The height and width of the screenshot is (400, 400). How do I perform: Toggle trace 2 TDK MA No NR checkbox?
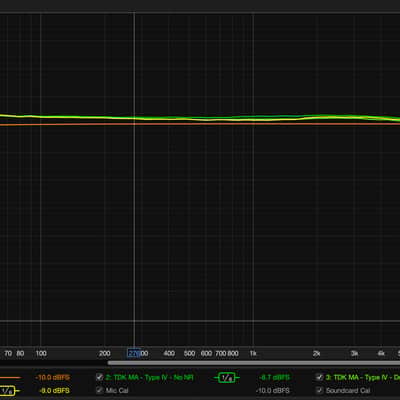pyautogui.click(x=99, y=377)
